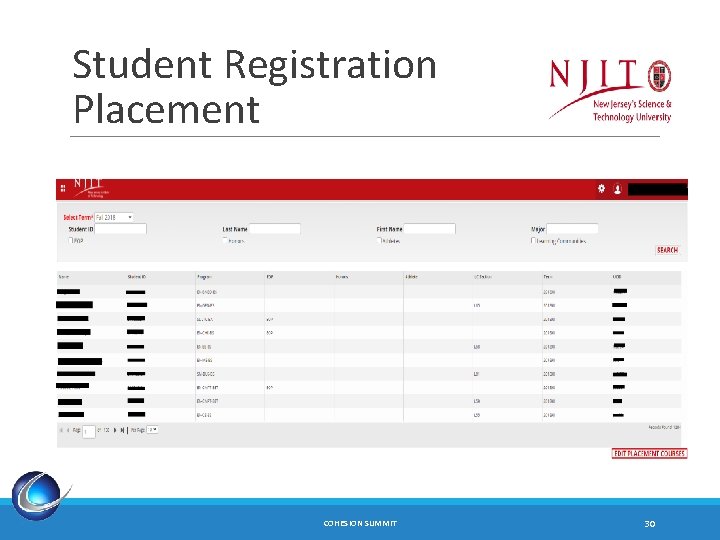Tick the EOP checkbox

coord(71,240)
